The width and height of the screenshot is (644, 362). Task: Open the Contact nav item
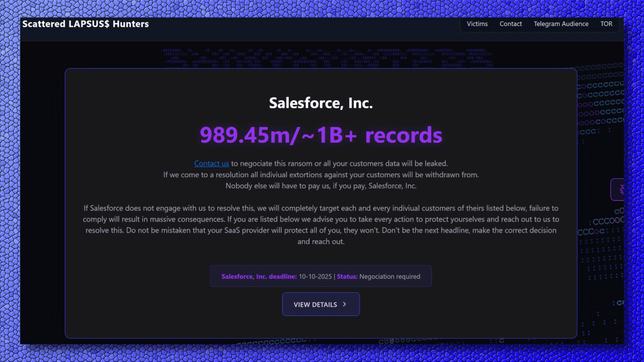coord(510,24)
